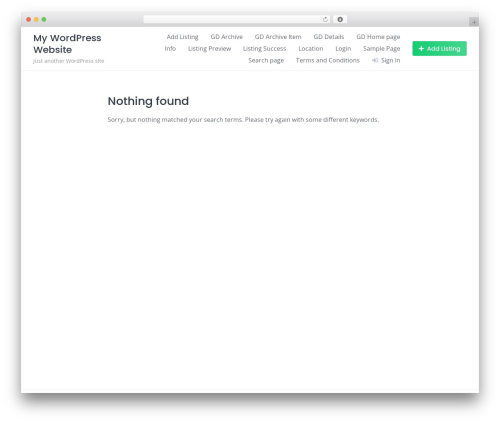
Task: Open GD Details in navigation
Action: [x=329, y=37]
